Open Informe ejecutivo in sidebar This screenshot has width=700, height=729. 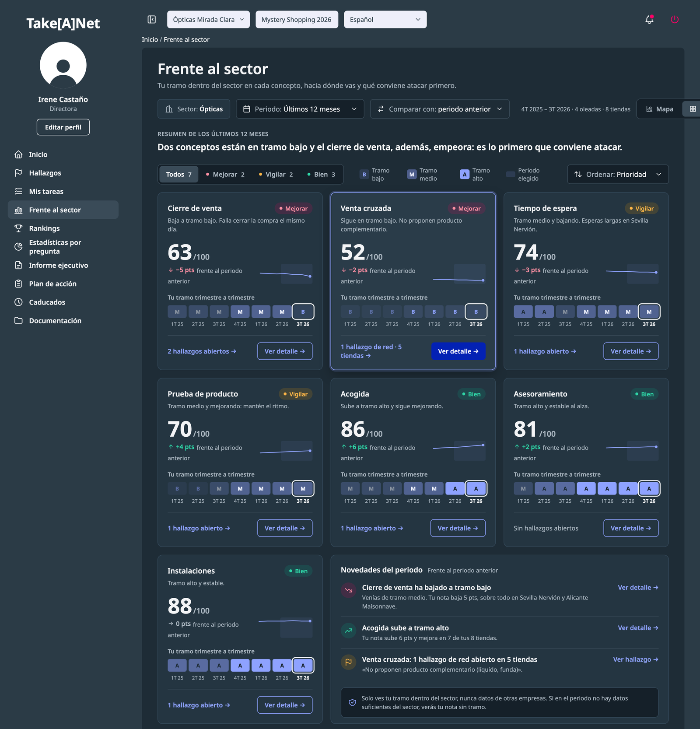(x=63, y=265)
